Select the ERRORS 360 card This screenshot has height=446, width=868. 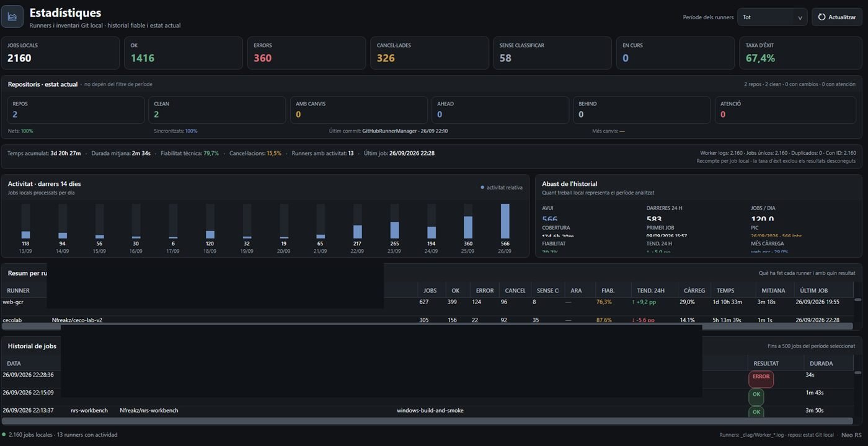click(306, 53)
